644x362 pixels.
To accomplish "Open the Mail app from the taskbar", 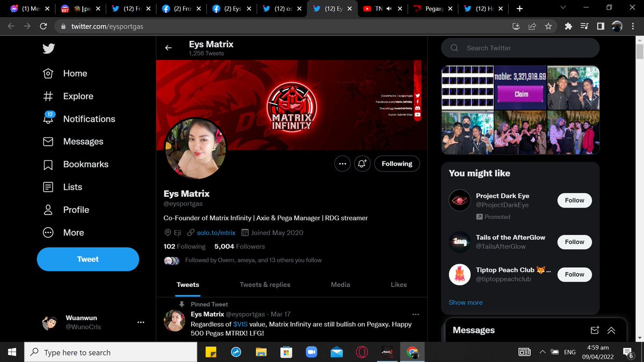I will (x=336, y=352).
